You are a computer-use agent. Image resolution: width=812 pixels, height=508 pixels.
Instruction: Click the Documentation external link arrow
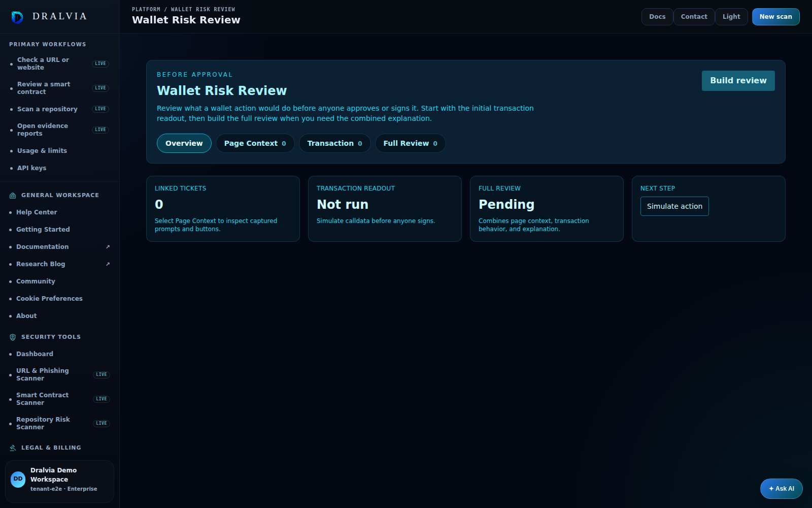(x=108, y=247)
